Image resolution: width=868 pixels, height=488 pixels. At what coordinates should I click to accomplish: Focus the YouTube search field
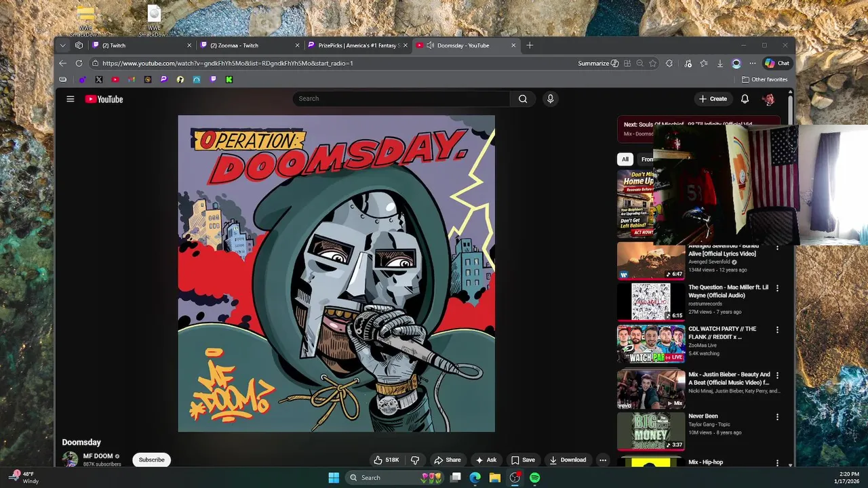[x=401, y=99]
